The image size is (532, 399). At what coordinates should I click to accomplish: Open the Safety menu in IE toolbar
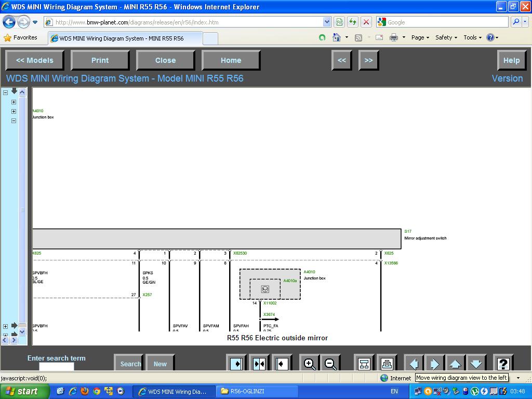tap(446, 37)
